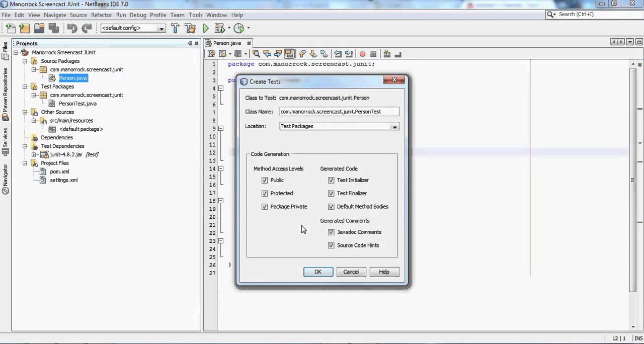Click the Shift Line Right icon
Image resolution: width=644 pixels, height=344 pixels.
point(349,54)
